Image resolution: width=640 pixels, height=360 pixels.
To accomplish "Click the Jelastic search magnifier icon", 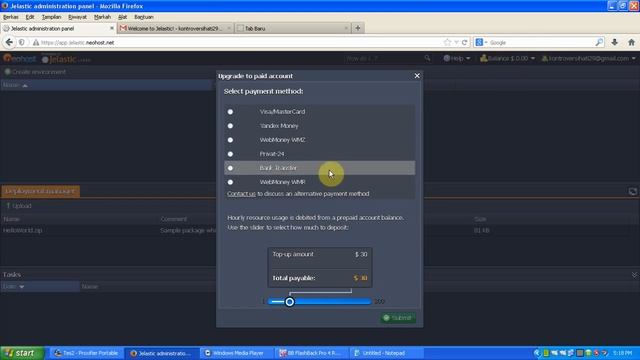I will [x=427, y=58].
